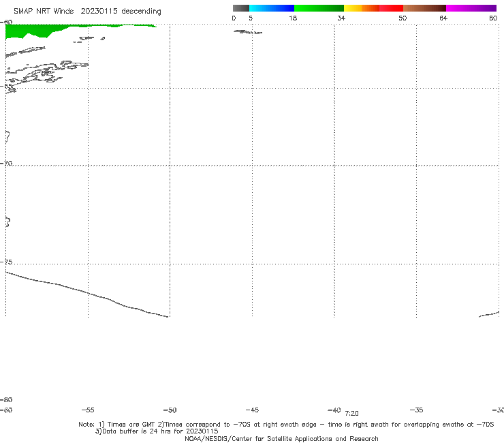Click the color bar label '64'
504x443 pixels.
[443, 18]
